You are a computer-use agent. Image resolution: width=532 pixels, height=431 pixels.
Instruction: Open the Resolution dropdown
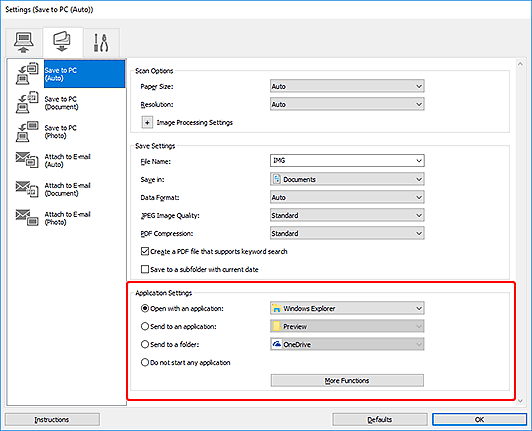[347, 104]
